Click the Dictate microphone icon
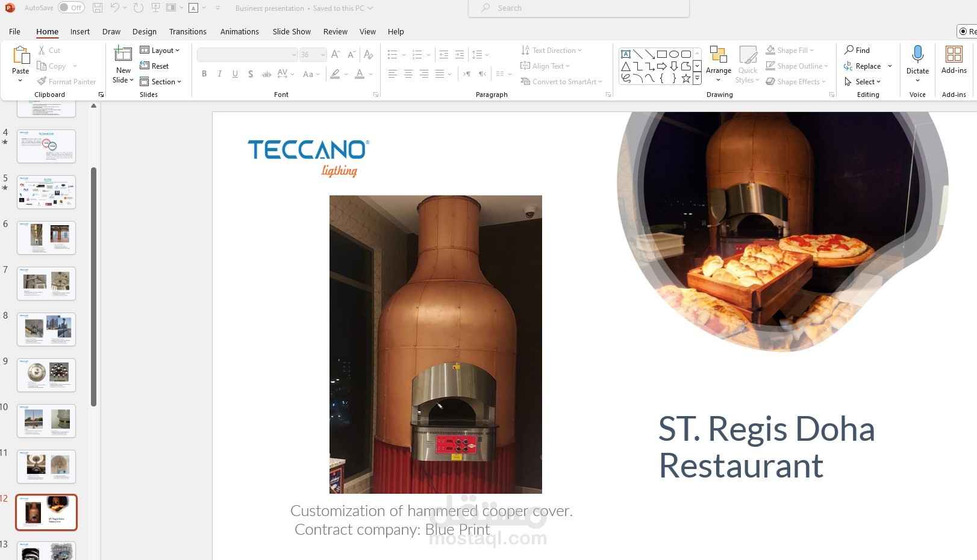Screen dimensions: 977x560 917,54
